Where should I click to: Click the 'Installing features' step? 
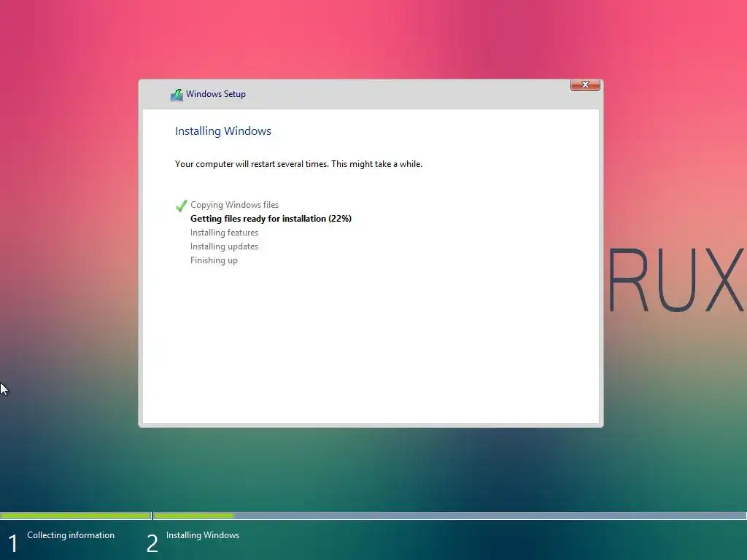224,233
